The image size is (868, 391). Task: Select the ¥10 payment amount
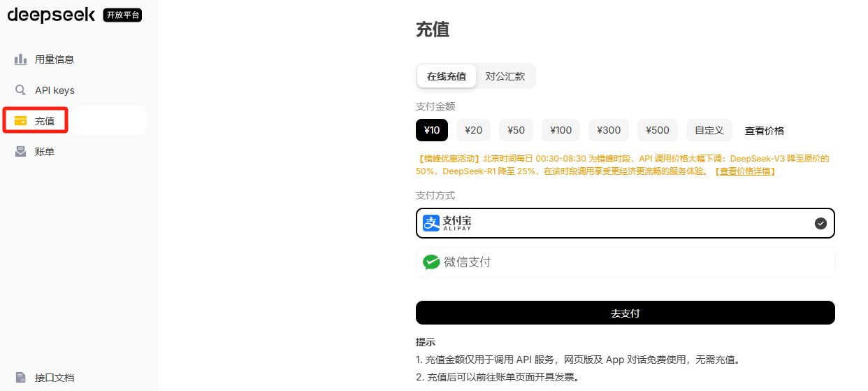(432, 130)
